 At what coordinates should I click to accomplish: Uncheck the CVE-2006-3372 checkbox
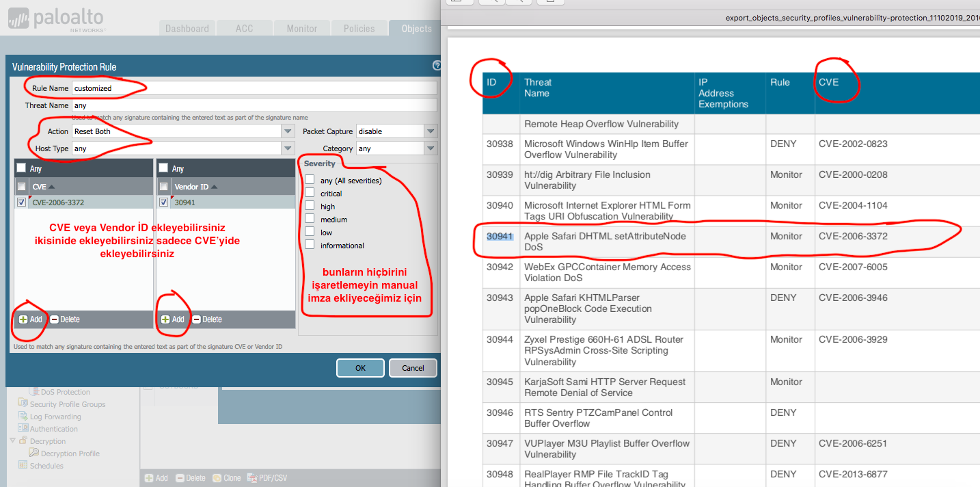coord(22,202)
